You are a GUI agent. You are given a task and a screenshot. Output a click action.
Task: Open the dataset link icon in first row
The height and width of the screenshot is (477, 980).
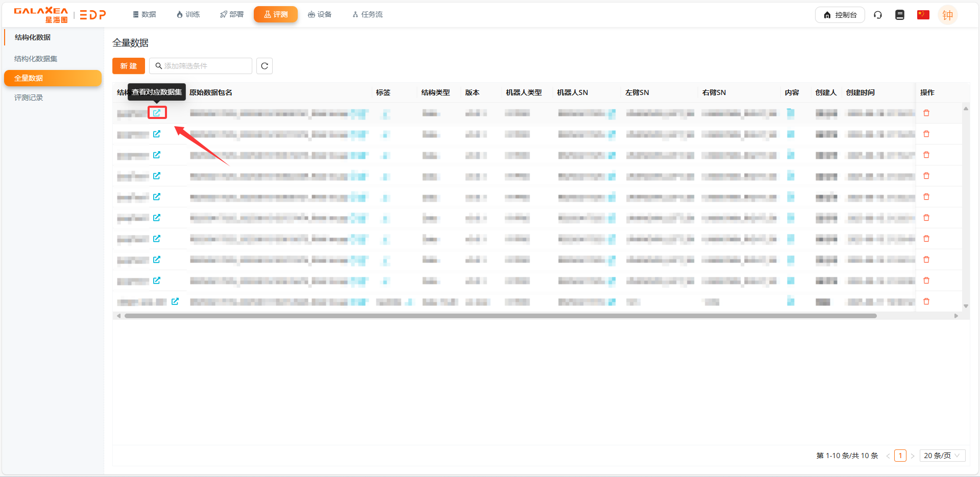[157, 113]
